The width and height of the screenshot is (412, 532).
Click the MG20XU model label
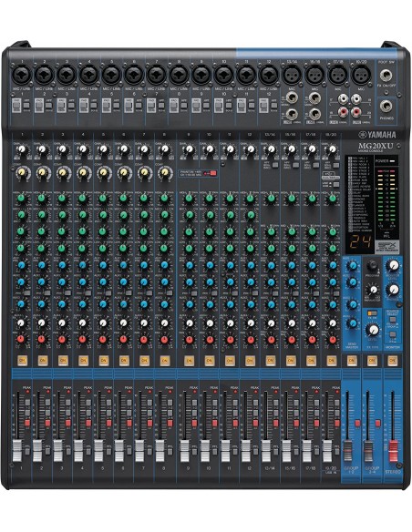pos(376,147)
